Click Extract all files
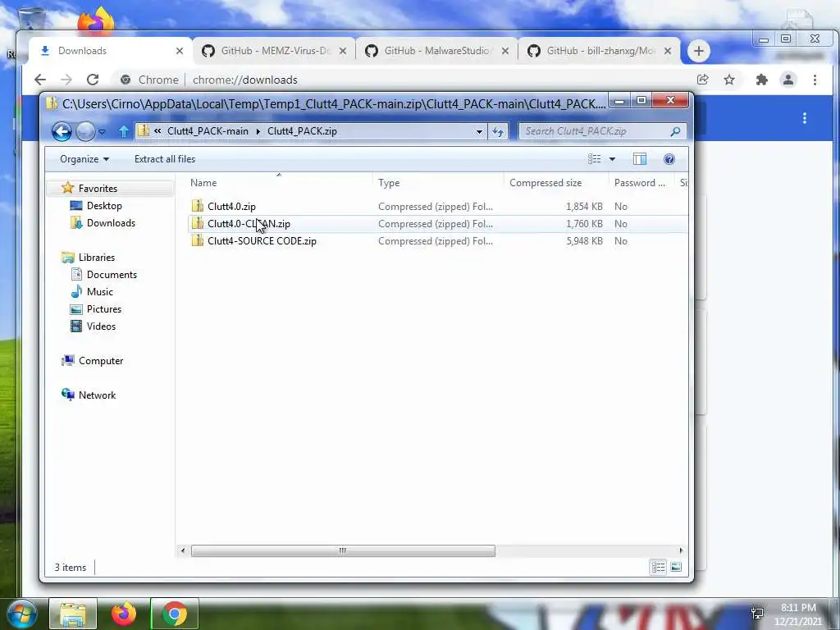840x630 pixels. pyautogui.click(x=164, y=159)
